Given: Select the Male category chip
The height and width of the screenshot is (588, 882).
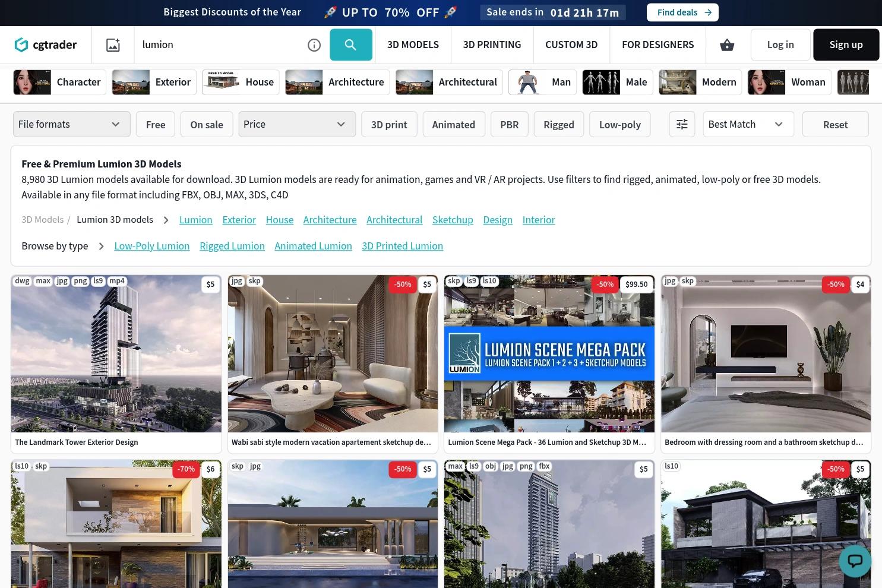Looking at the screenshot, I should tap(618, 82).
